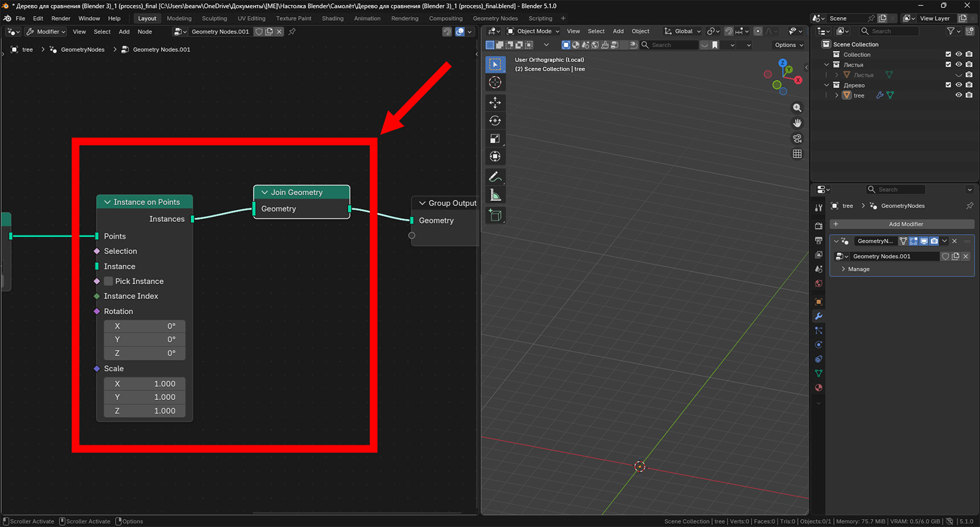Open the Modifiers wrench properties tab

[x=818, y=316]
